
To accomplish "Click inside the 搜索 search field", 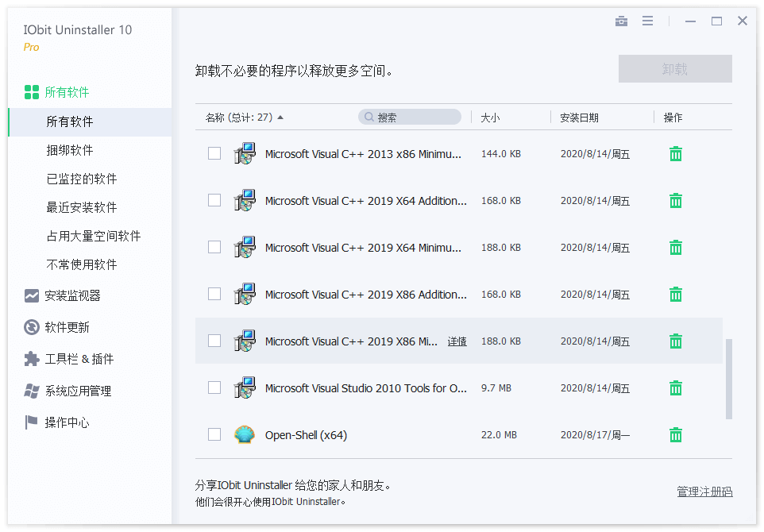I will [409, 116].
